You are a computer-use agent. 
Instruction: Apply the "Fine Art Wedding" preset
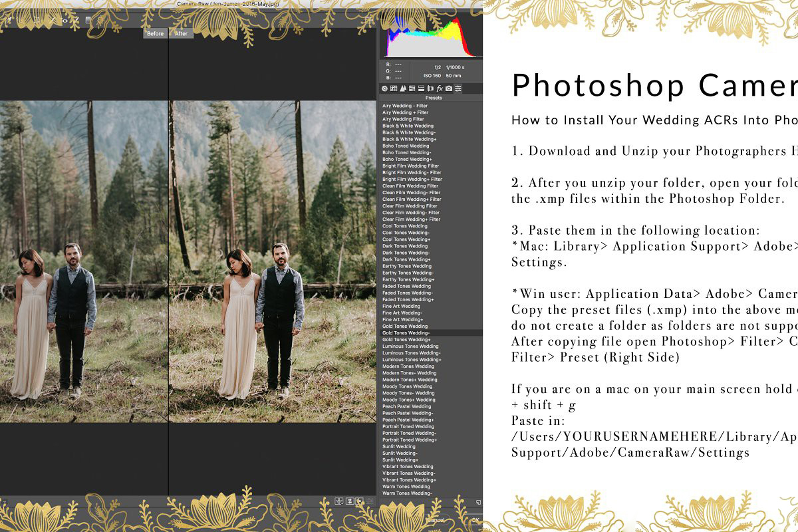point(401,306)
